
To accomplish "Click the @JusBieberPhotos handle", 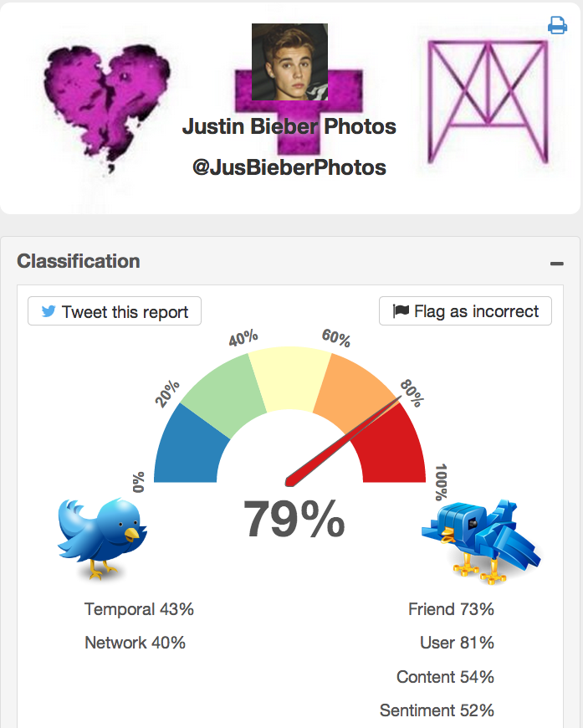I will (x=289, y=167).
